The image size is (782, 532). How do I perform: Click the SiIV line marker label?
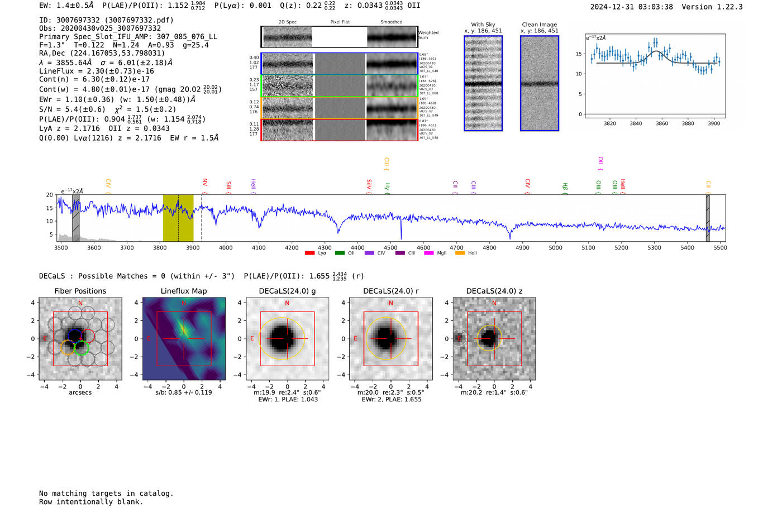369,185
